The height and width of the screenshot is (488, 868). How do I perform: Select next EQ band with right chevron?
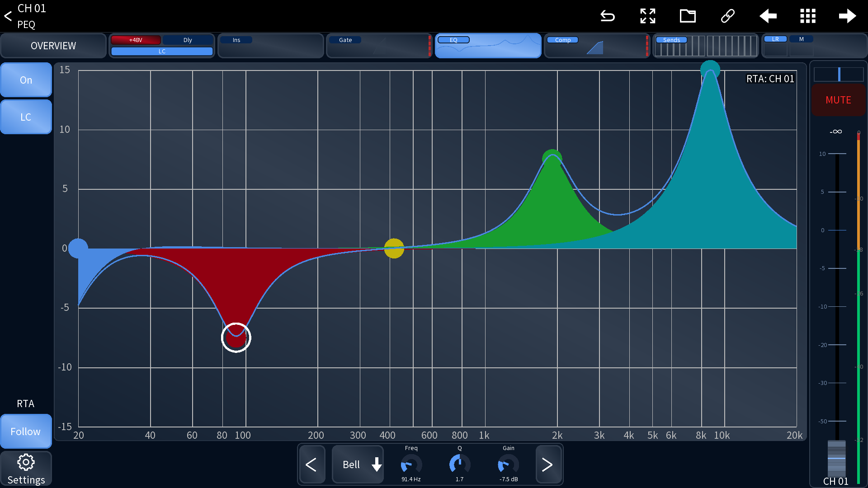pyautogui.click(x=547, y=465)
